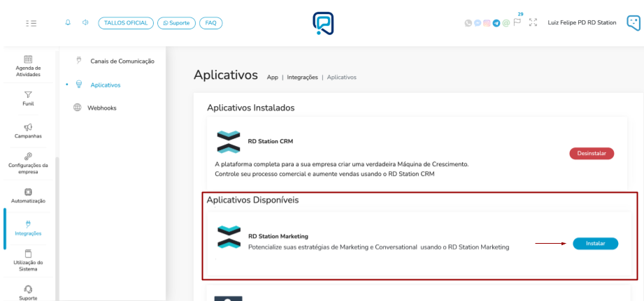
Task: Click the notification bell icon
Action: coord(69,22)
